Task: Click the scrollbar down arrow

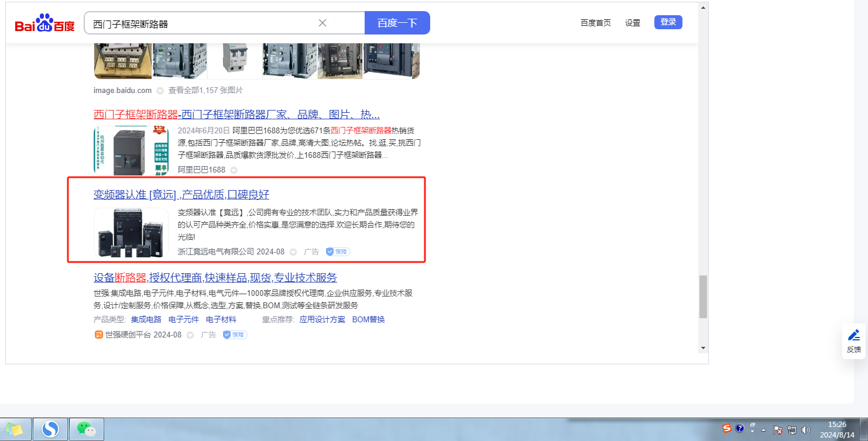Action: pos(703,348)
